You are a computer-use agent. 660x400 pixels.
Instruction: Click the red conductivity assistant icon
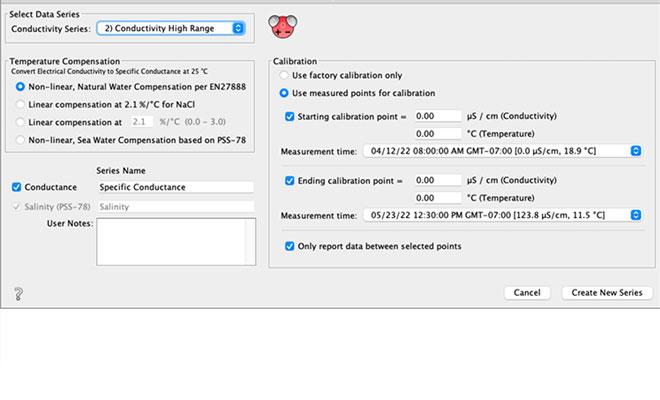point(285,26)
